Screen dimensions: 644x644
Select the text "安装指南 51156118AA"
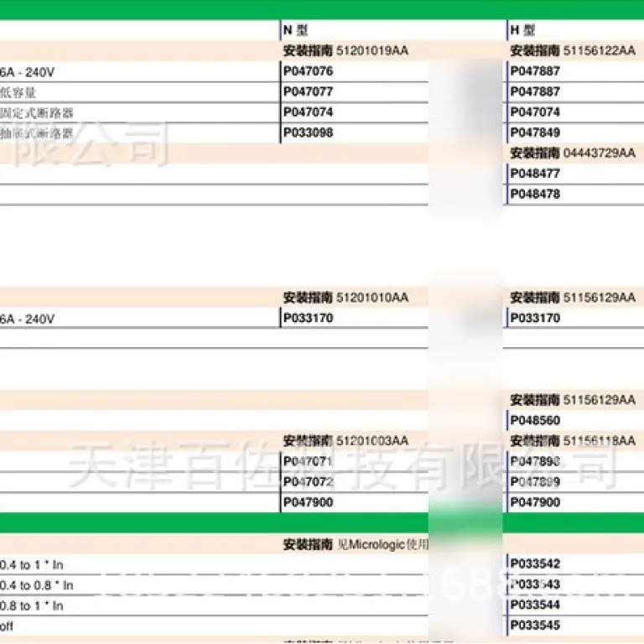573,441
